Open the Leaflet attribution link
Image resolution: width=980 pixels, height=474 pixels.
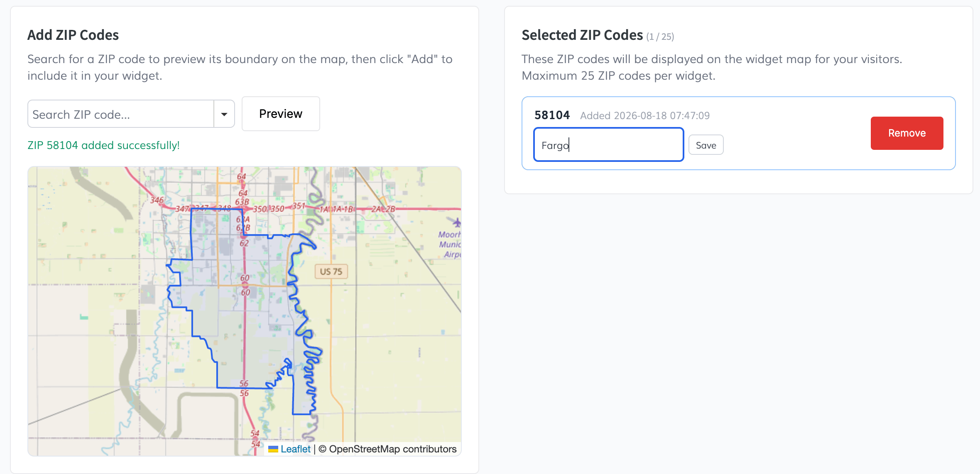click(x=295, y=449)
